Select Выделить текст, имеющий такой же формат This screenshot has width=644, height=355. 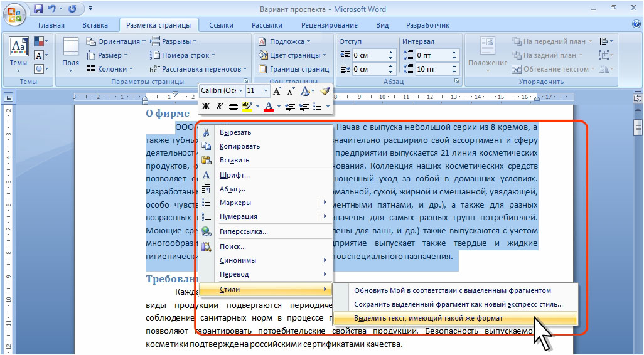point(455,319)
